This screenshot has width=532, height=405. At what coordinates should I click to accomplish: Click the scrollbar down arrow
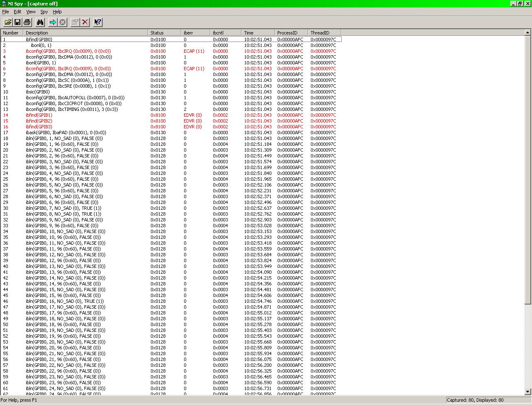[x=528, y=391]
